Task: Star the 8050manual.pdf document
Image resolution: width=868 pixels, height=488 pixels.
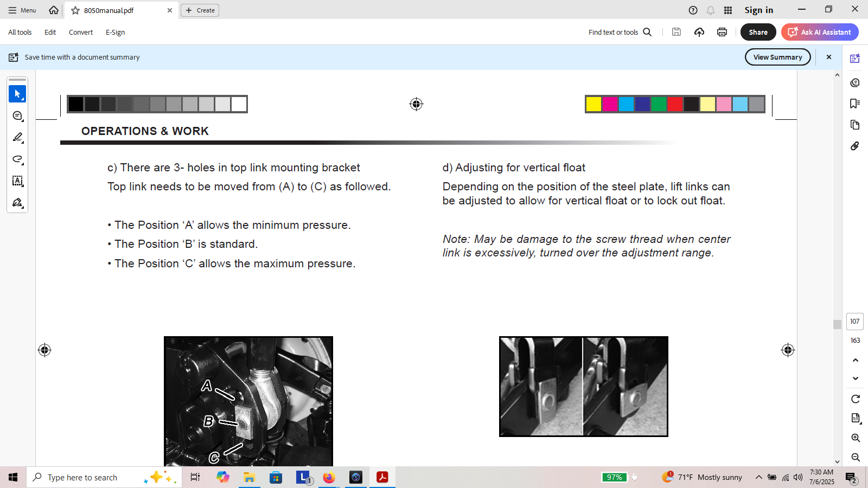Action: (x=75, y=10)
